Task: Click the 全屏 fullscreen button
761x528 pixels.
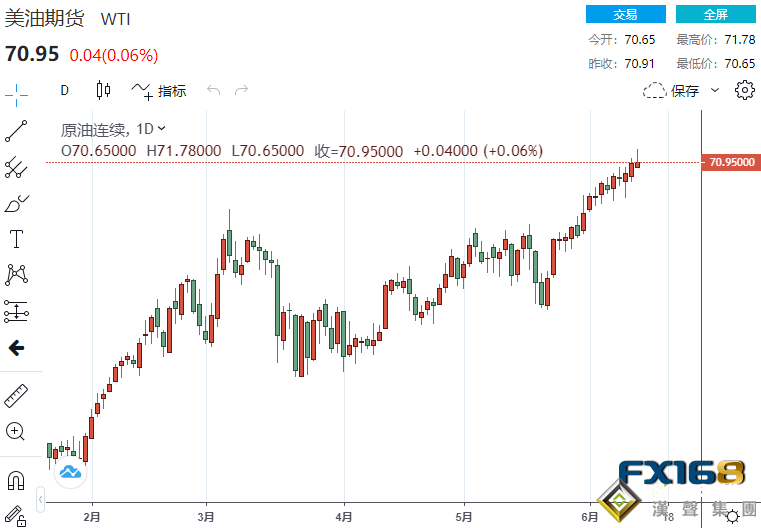Action: point(715,14)
